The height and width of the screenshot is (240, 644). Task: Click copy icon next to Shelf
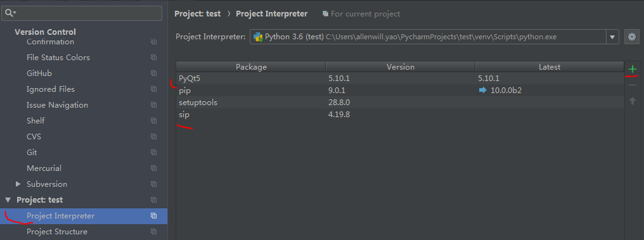tap(153, 120)
